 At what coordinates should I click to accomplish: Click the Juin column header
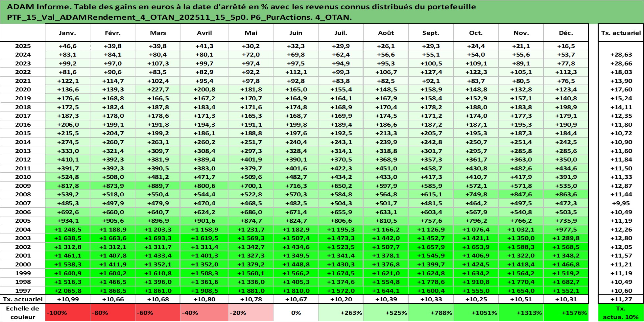[x=296, y=33]
